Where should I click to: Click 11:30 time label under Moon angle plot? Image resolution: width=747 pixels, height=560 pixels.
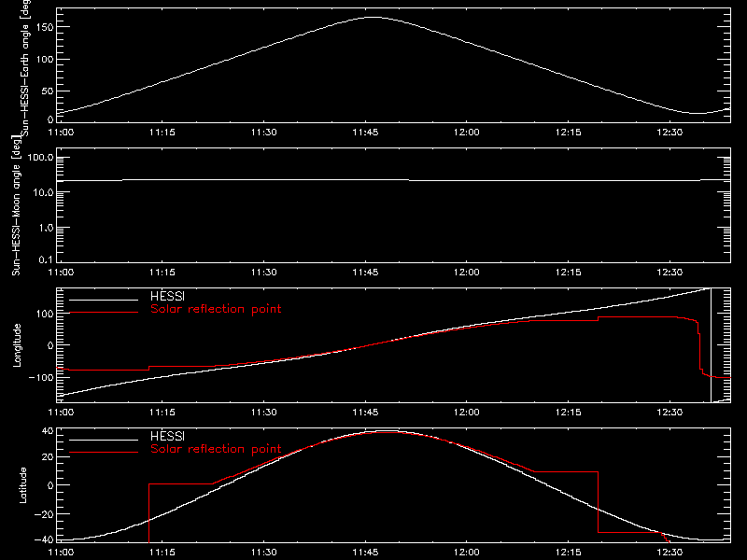pos(264,272)
